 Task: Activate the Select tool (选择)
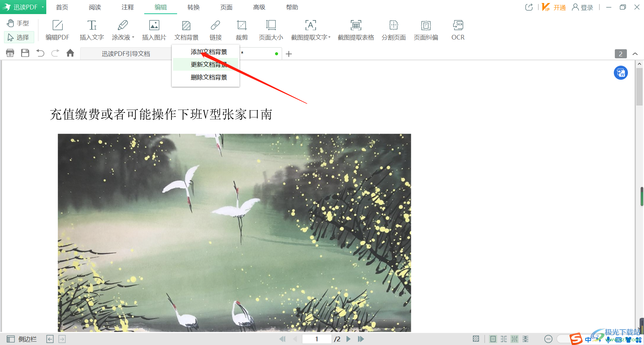[x=19, y=37]
